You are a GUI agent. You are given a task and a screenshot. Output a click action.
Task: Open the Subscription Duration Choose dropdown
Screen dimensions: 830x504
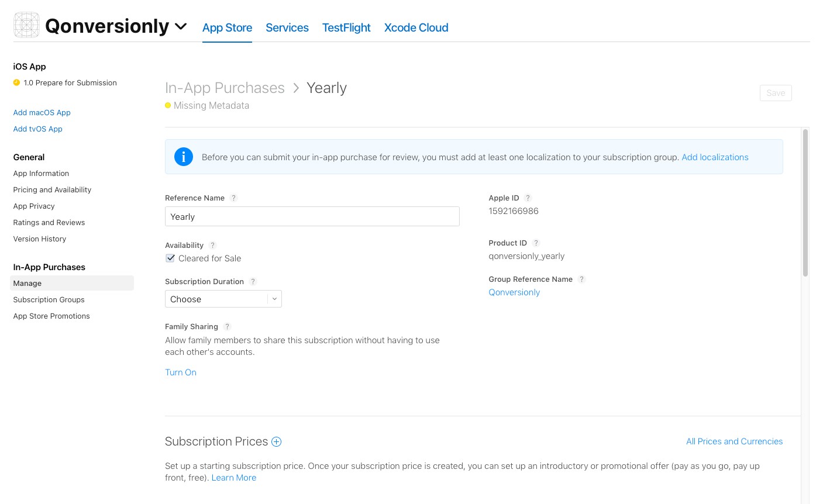coord(223,299)
